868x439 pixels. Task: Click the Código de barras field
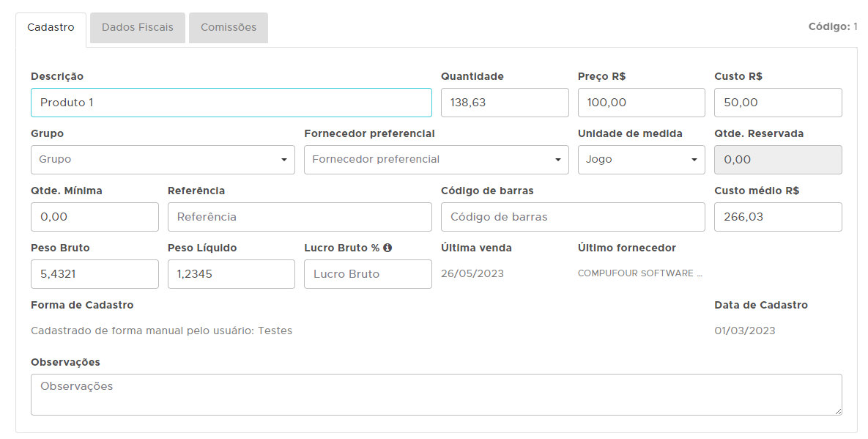coord(572,217)
